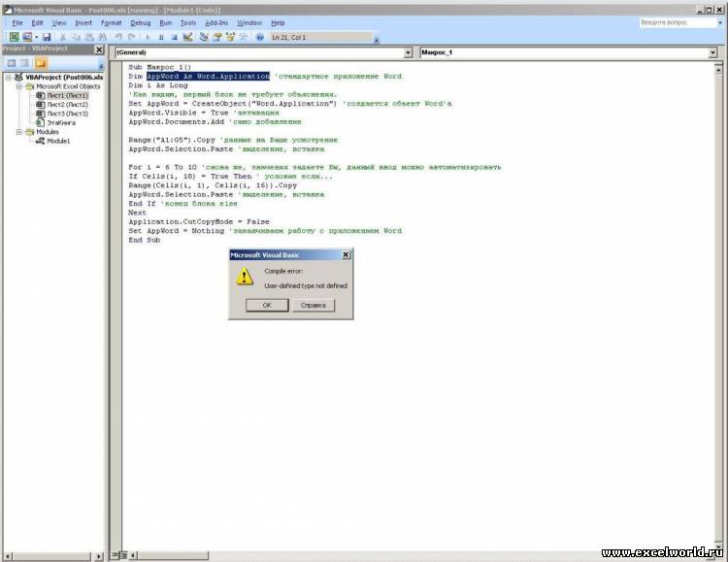This screenshot has height=562, width=728.
Task: Open the Run menu
Action: pyautogui.click(x=165, y=22)
